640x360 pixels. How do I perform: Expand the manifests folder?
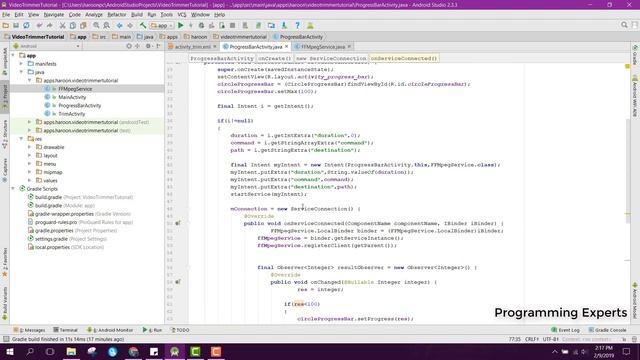(22, 64)
